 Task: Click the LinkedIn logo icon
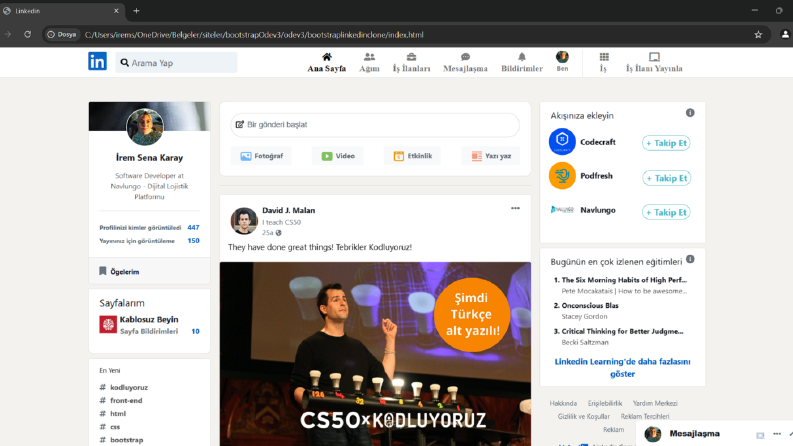coord(97,61)
